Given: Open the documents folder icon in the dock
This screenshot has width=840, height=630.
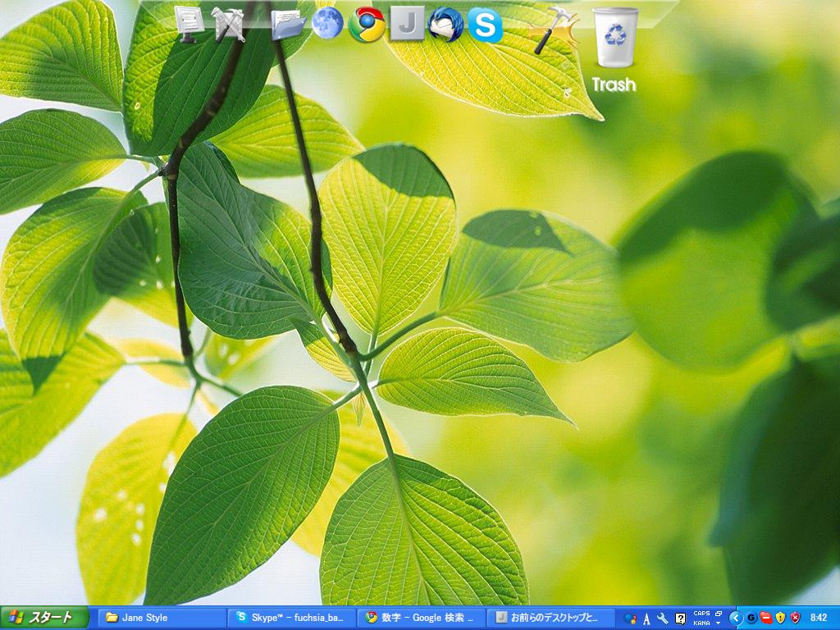Looking at the screenshot, I should click(288, 25).
